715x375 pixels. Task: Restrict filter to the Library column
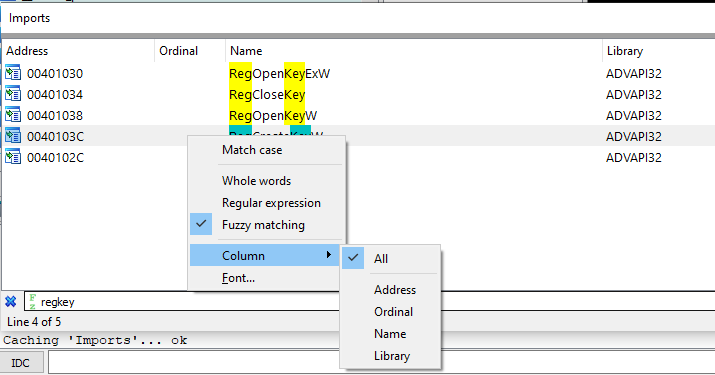[390, 355]
